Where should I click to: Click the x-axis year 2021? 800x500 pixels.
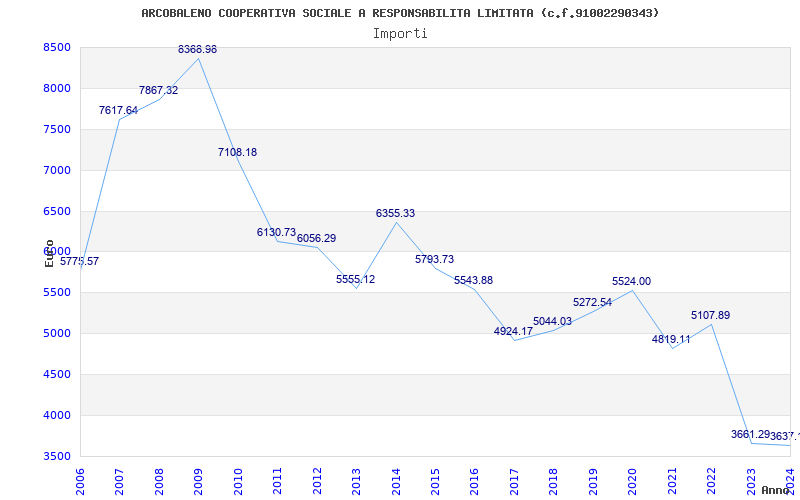coord(672,481)
